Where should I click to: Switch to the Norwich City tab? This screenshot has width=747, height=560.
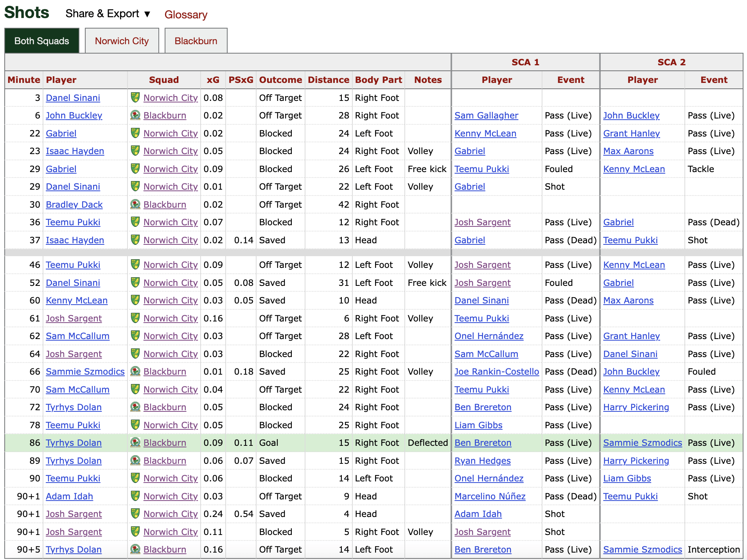click(122, 41)
